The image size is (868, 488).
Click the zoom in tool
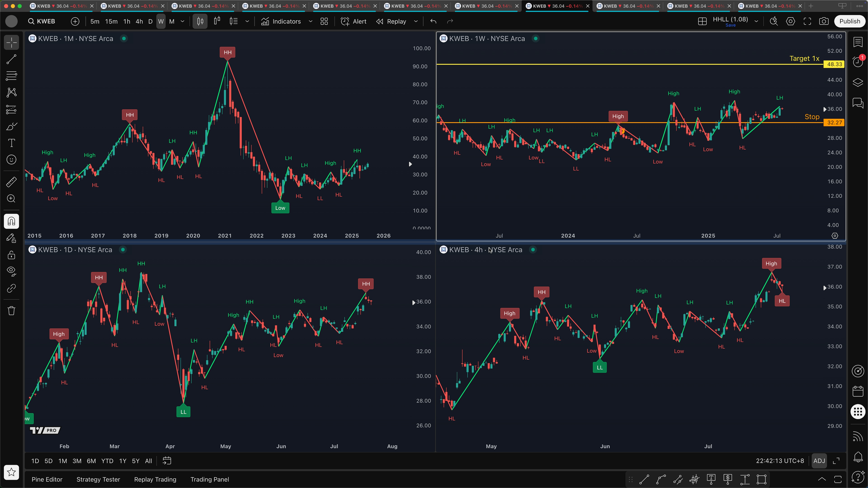coord(12,199)
